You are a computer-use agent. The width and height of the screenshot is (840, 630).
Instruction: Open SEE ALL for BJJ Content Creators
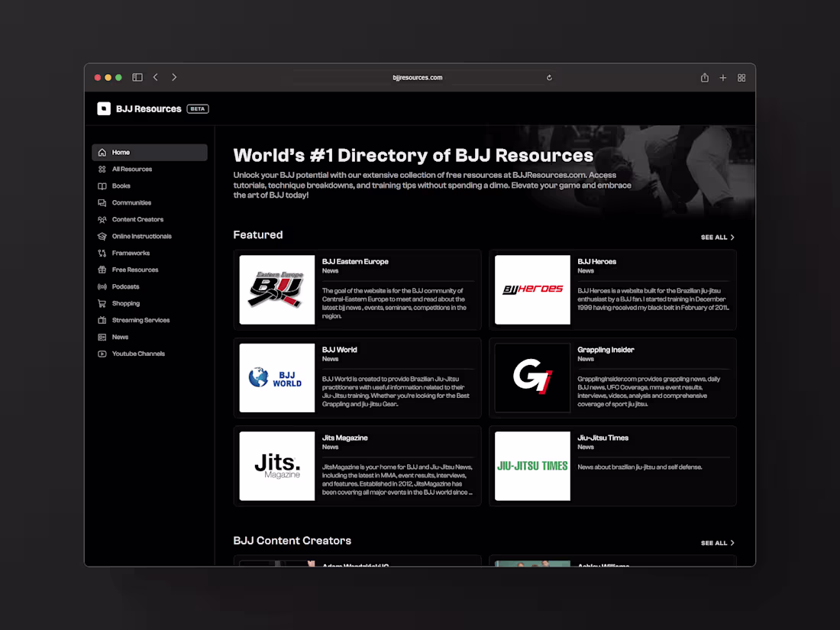coord(716,543)
